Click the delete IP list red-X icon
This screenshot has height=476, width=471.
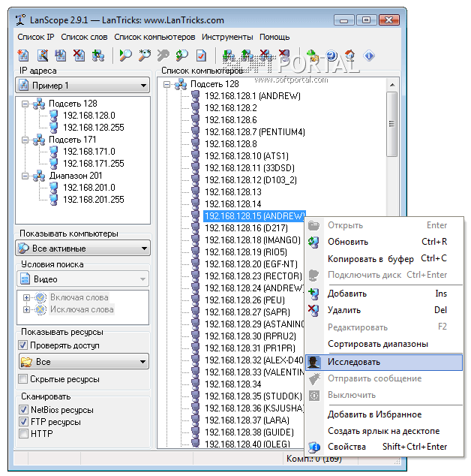coord(79,56)
